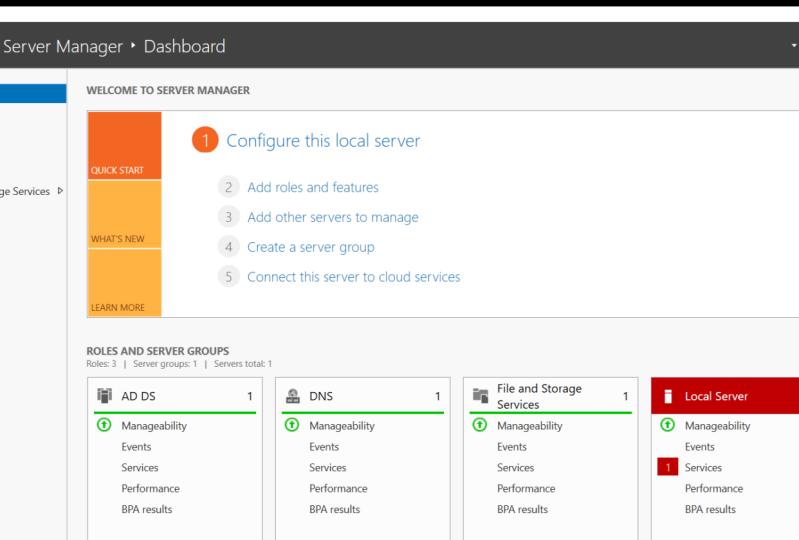
Task: Open DNS Services row
Action: coord(328,468)
